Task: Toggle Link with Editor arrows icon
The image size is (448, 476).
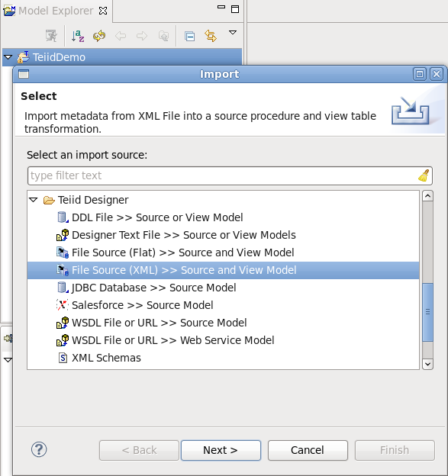Action: [x=211, y=36]
